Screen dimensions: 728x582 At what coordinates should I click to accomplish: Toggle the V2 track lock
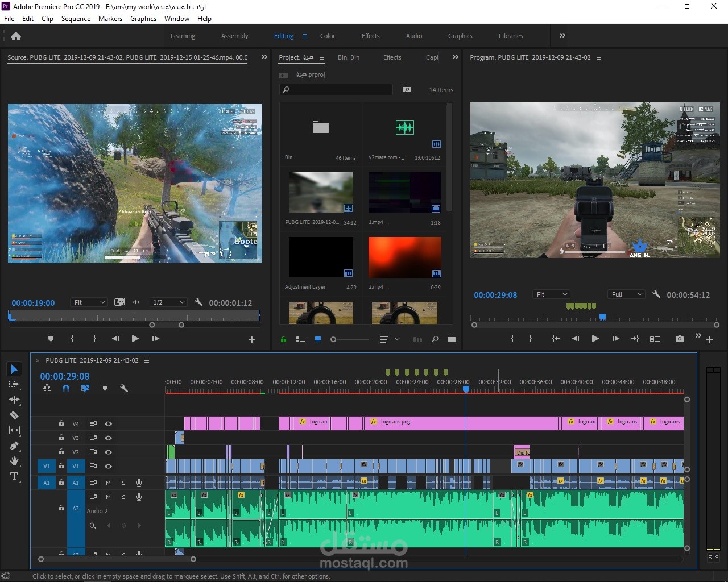[61, 452]
